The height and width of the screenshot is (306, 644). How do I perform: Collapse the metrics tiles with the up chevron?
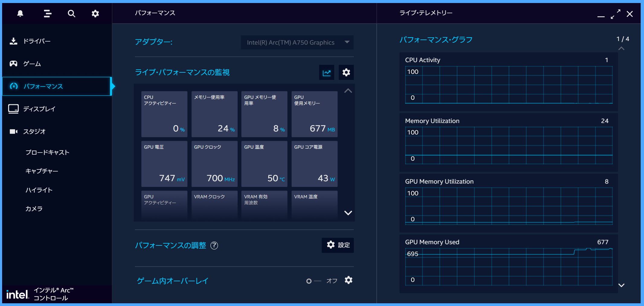[x=348, y=91]
